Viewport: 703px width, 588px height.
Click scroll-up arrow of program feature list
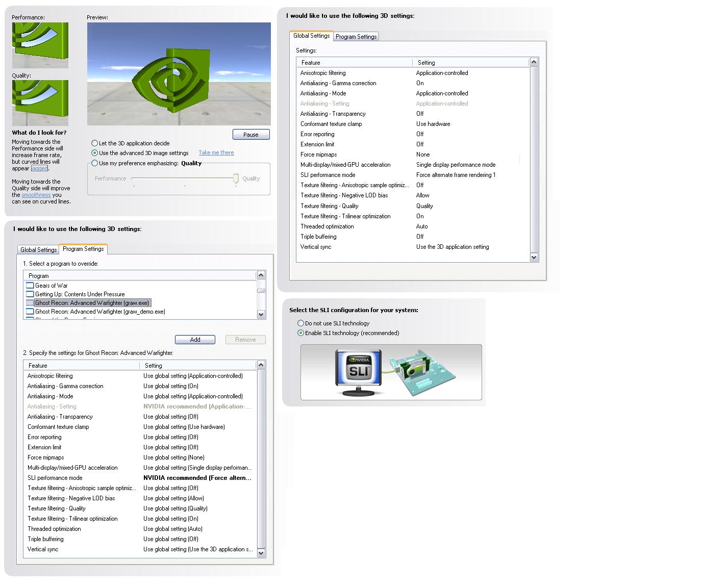click(261, 365)
